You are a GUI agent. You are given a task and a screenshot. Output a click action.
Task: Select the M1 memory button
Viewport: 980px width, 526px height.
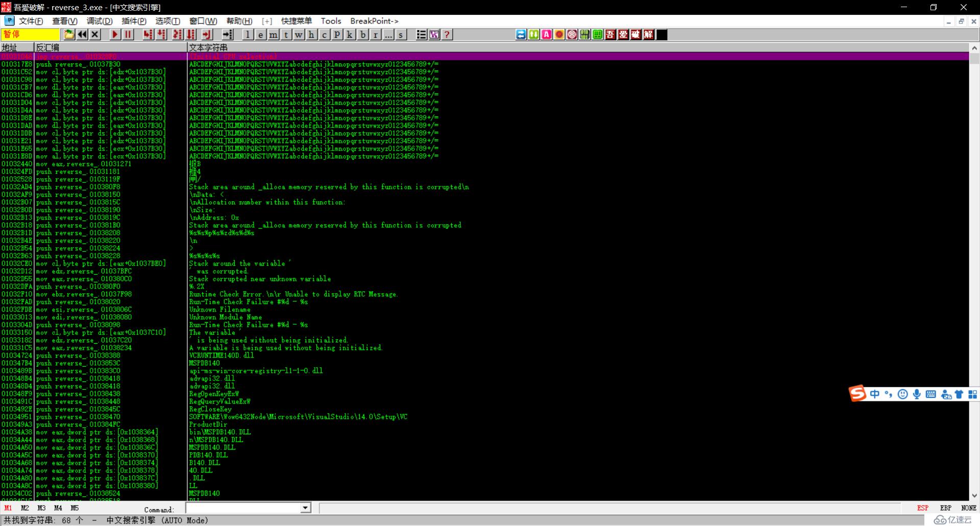8,508
